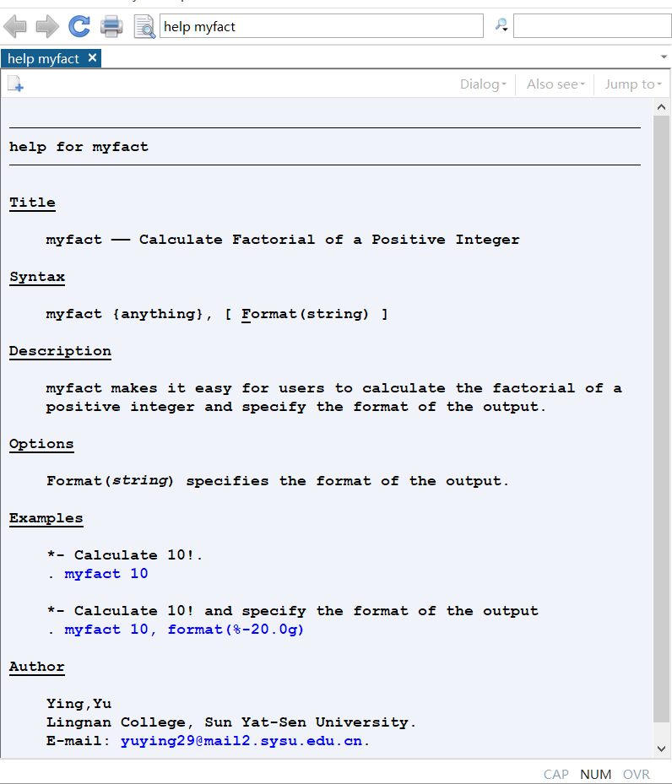Click the find-in-page document icon
Viewport: 672px width, 784px height.
click(144, 26)
